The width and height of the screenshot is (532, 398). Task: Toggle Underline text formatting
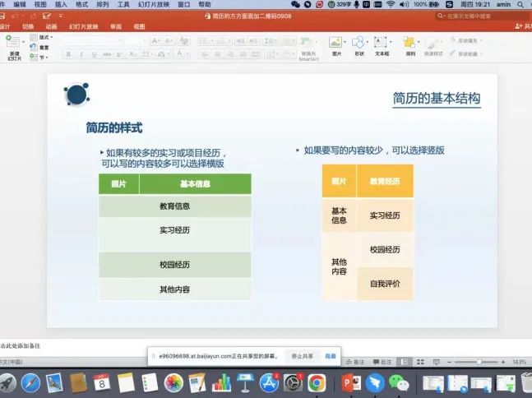(95, 54)
